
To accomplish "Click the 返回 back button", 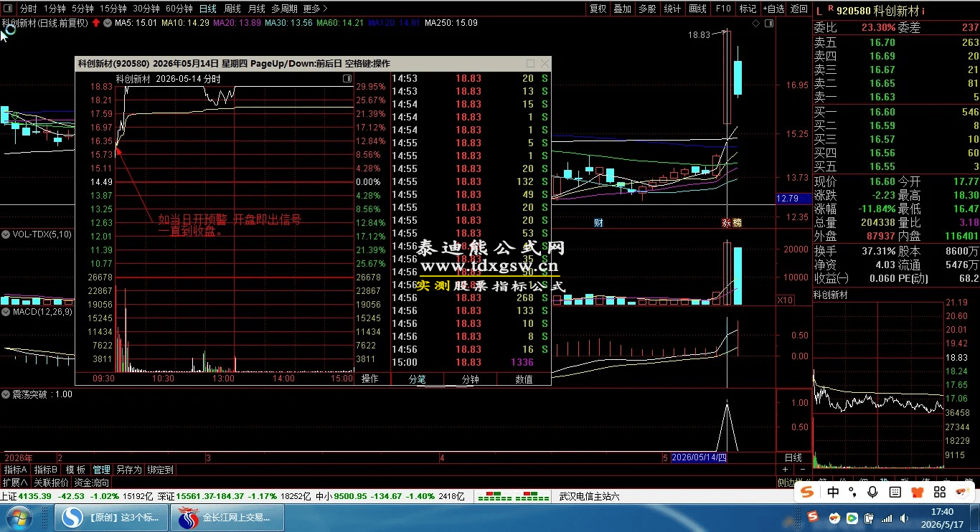I will (798, 9).
